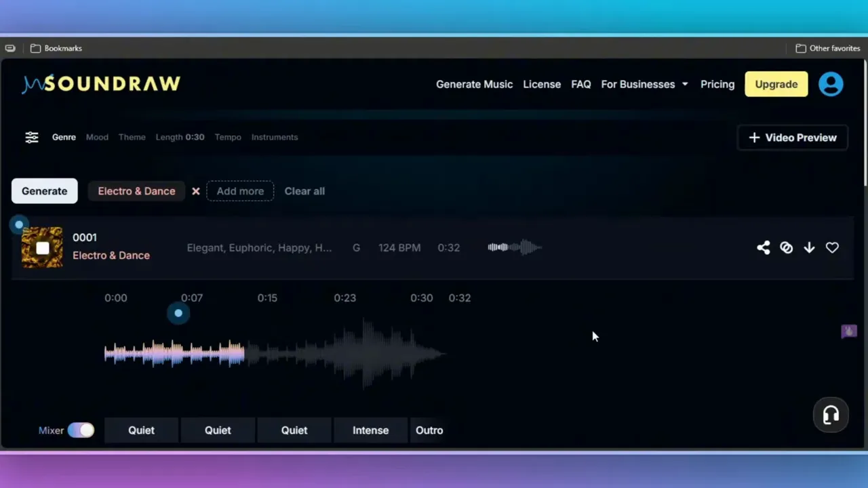
Task: Click the yellow Upgrade button
Action: pos(776,84)
